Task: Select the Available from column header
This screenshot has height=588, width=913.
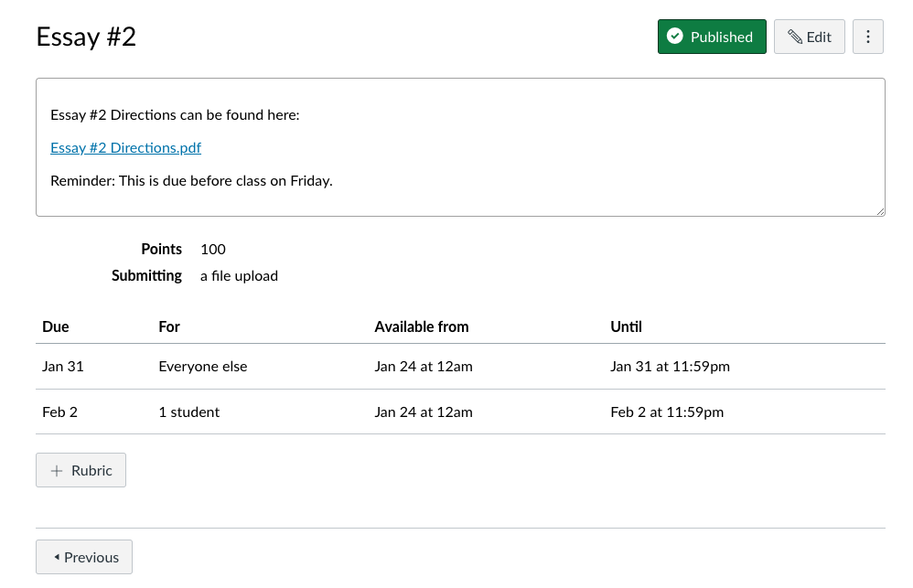Action: point(422,326)
